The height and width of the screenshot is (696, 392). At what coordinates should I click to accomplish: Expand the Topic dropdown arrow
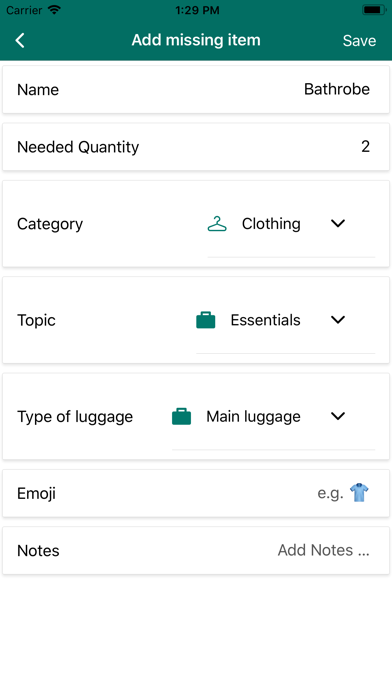338,320
